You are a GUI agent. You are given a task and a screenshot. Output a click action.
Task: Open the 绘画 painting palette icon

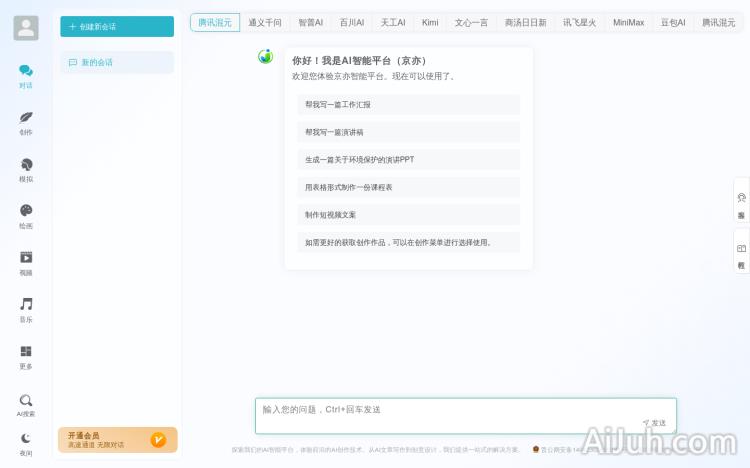point(26,215)
